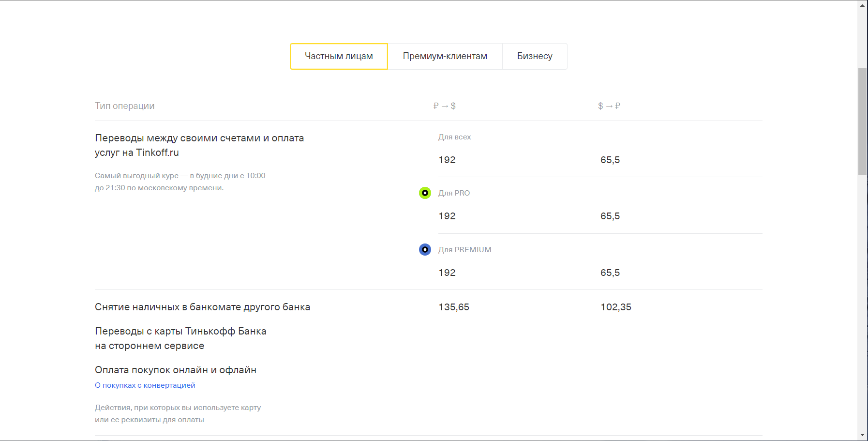Viewport: 868px width, 441px height.
Task: Click 192 value under Для PREMIUM
Action: (x=447, y=273)
